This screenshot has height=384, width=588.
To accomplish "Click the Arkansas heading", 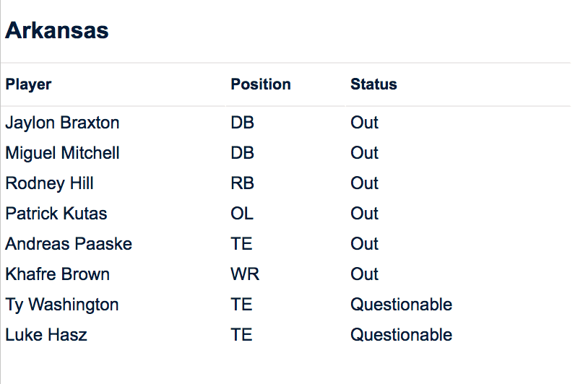I will [x=57, y=30].
